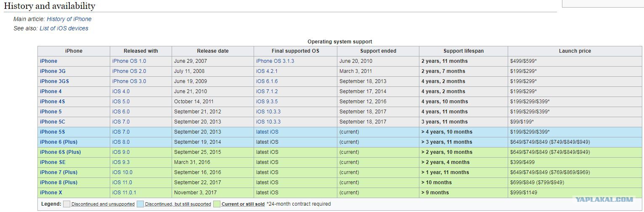Follow the iPhone OS 1.0 link
Image resolution: width=644 pixels, height=212 pixels.
pos(129,61)
